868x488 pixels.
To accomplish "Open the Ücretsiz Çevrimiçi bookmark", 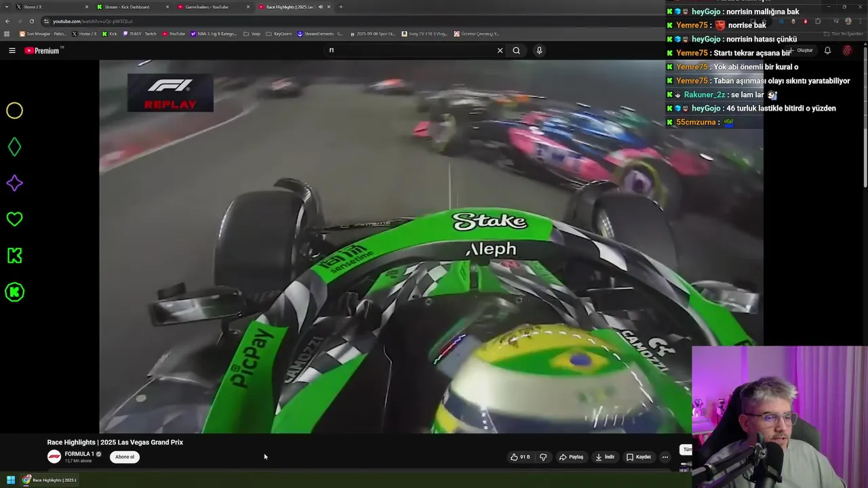I will (477, 33).
